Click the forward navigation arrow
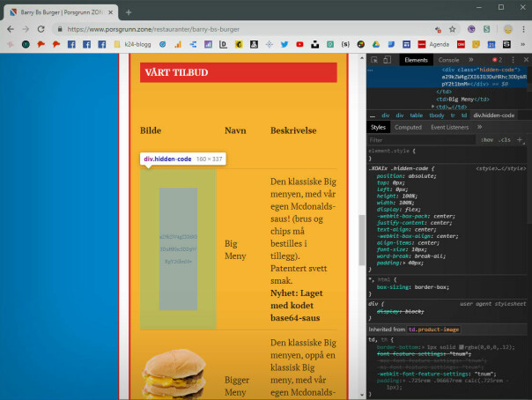This screenshot has width=532, height=400. coord(26,30)
